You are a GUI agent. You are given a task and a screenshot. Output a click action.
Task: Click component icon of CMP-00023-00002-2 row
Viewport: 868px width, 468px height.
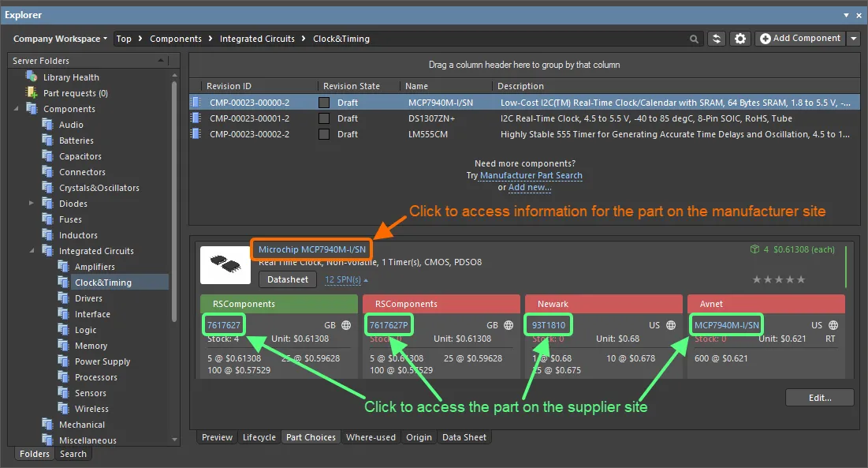[196, 133]
